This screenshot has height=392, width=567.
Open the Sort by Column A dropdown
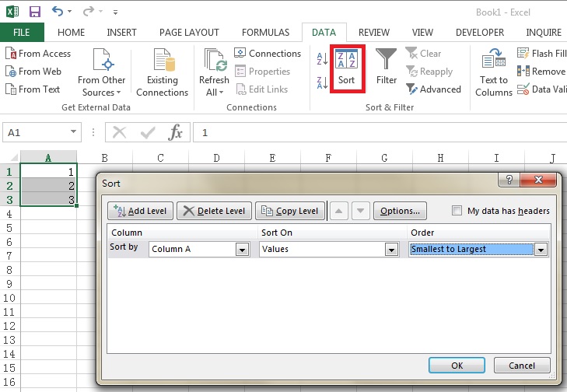coord(242,250)
